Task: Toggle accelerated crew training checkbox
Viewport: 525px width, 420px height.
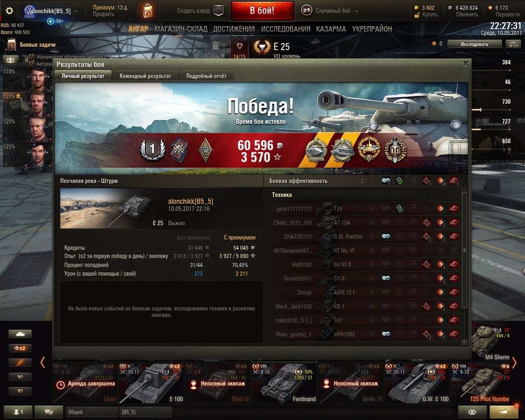Action: click(x=31, y=57)
